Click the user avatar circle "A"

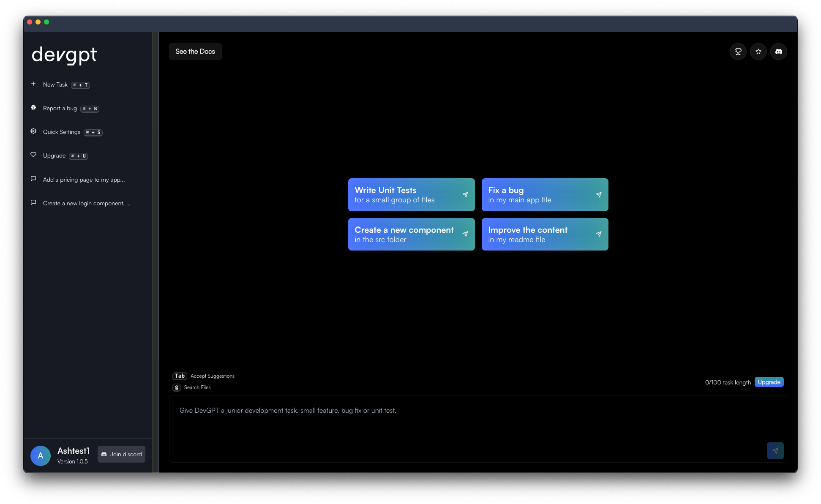[41, 456]
